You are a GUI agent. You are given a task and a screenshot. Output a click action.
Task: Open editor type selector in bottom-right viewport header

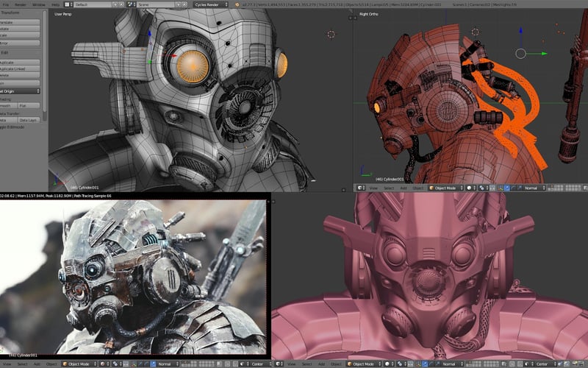[x=279, y=364]
